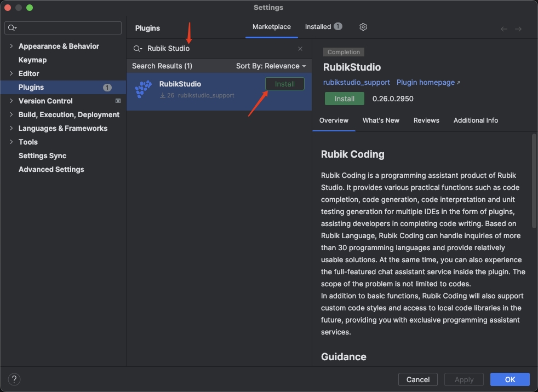Click the download count icon under RubikStudio

point(163,95)
